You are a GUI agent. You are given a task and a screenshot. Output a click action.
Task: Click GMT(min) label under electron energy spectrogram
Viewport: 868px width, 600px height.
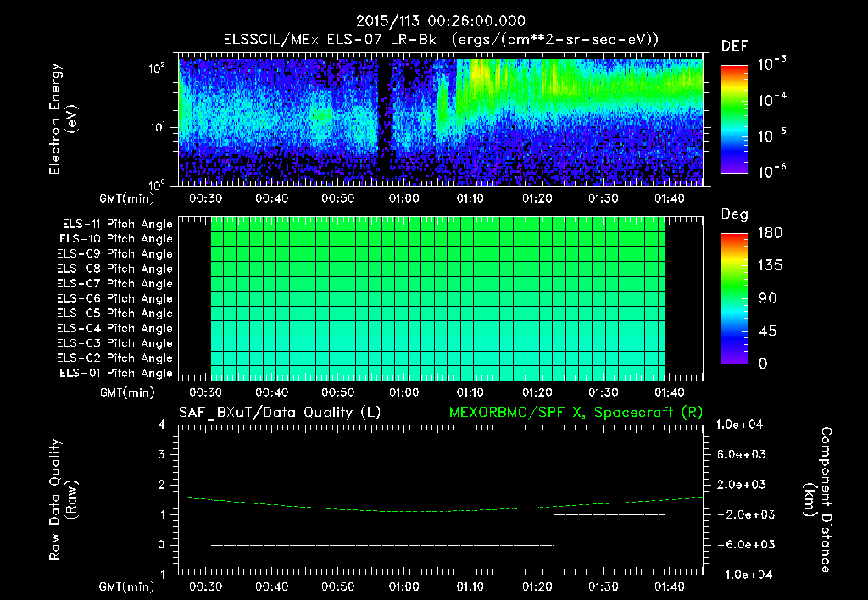click(x=127, y=198)
